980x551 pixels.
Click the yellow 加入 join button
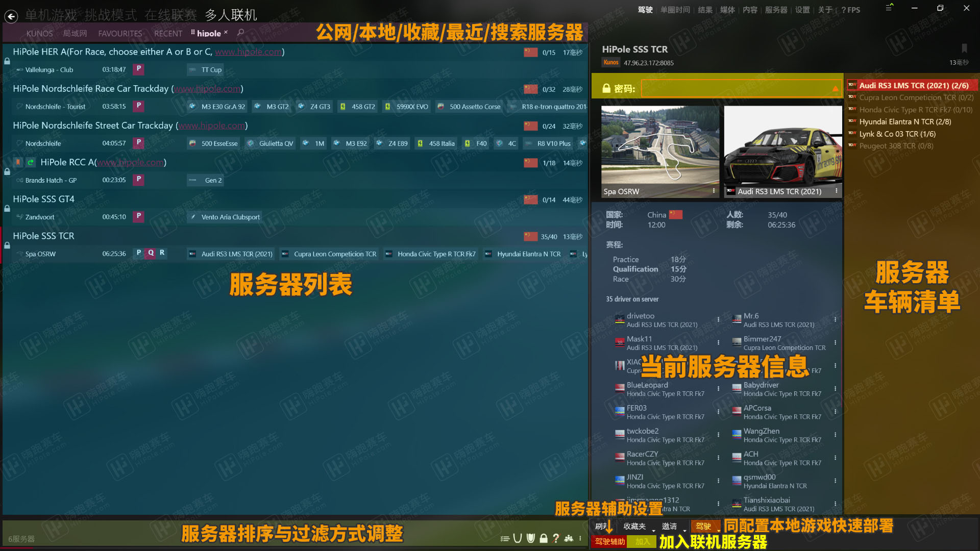tap(642, 541)
